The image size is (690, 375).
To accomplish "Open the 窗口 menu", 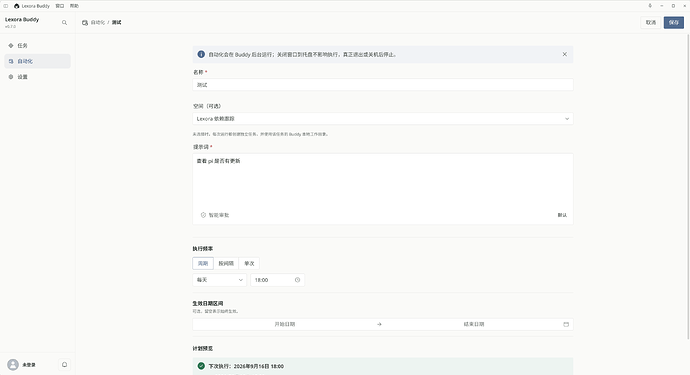I will click(x=60, y=6).
